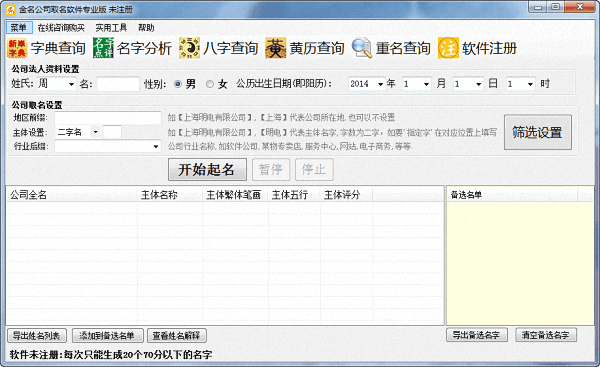Open the month (月) dropdown
The width and height of the screenshot is (600, 367).
click(426, 84)
